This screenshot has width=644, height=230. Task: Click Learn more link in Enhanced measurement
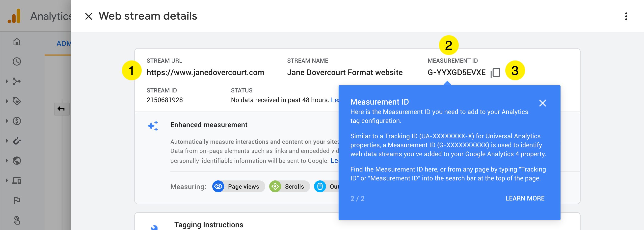[x=334, y=161]
